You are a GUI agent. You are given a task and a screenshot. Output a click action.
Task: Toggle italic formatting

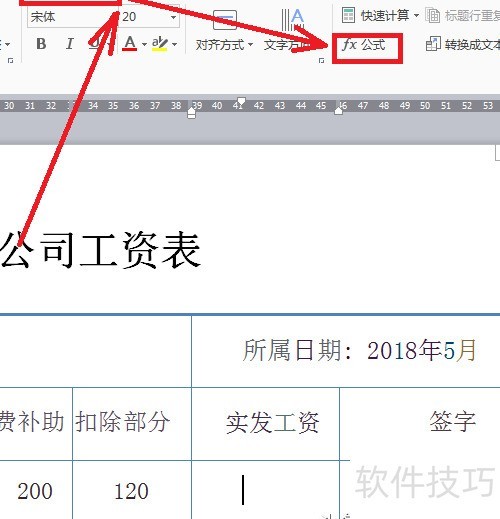pos(69,44)
